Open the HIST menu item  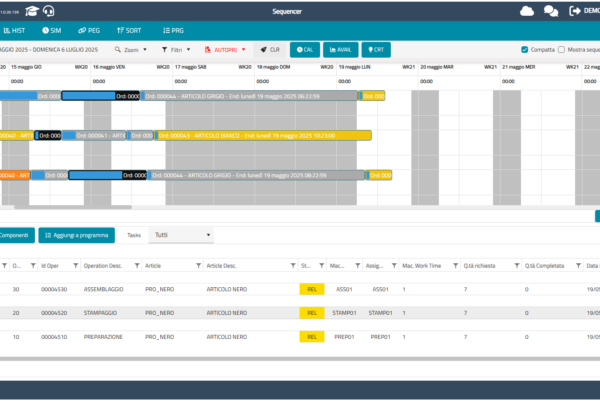[14, 31]
